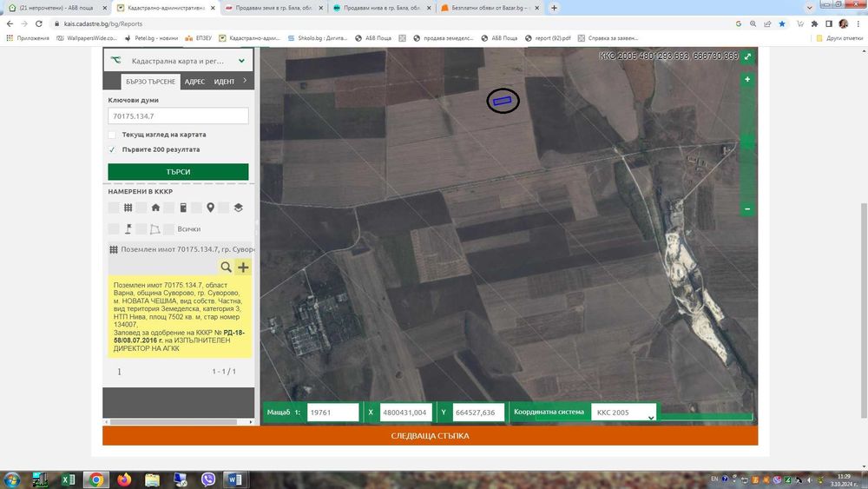Image resolution: width=868 pixels, height=489 pixels.
Task: Tick the checkbox before the calculator-style icon
Action: coord(169,208)
